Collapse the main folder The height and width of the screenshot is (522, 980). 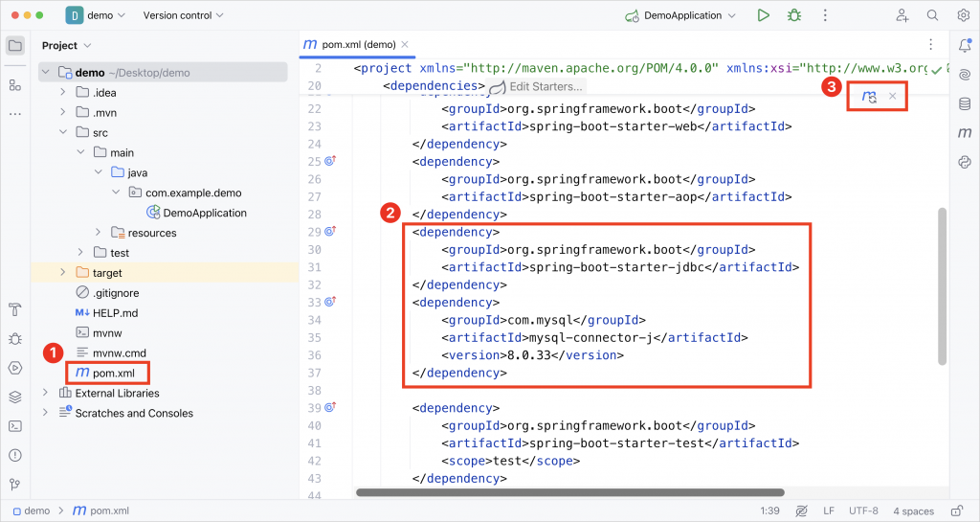click(80, 152)
